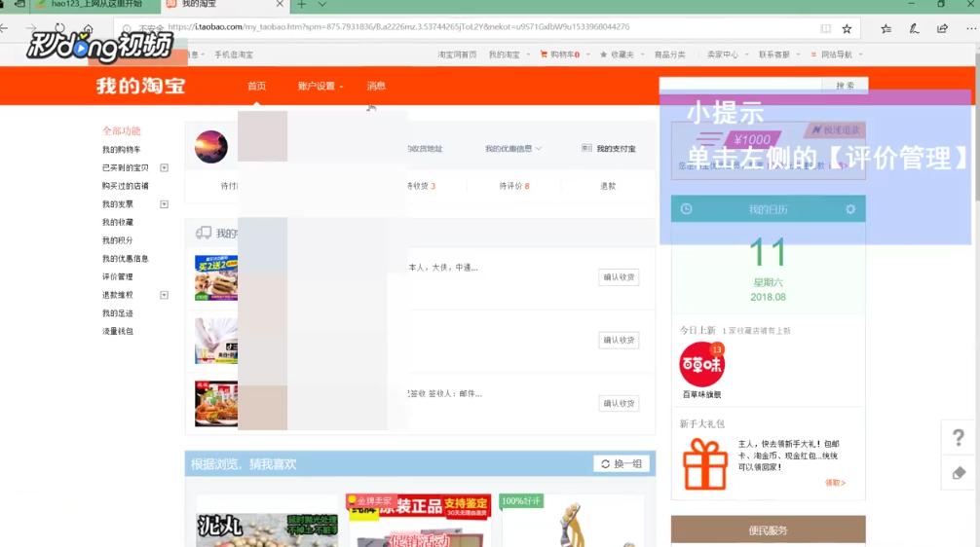Select the 首页 tab
The width and height of the screenshot is (980, 547).
click(x=257, y=87)
